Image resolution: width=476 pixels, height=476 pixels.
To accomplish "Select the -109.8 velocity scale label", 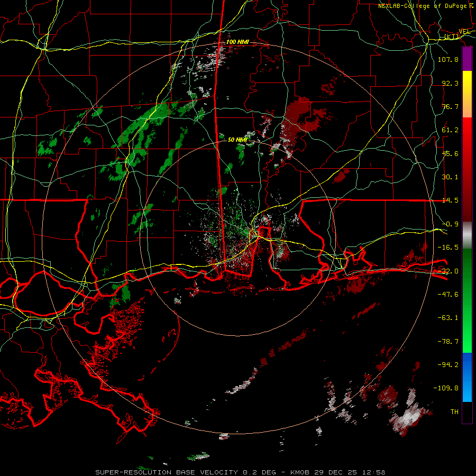I will 446,388.
